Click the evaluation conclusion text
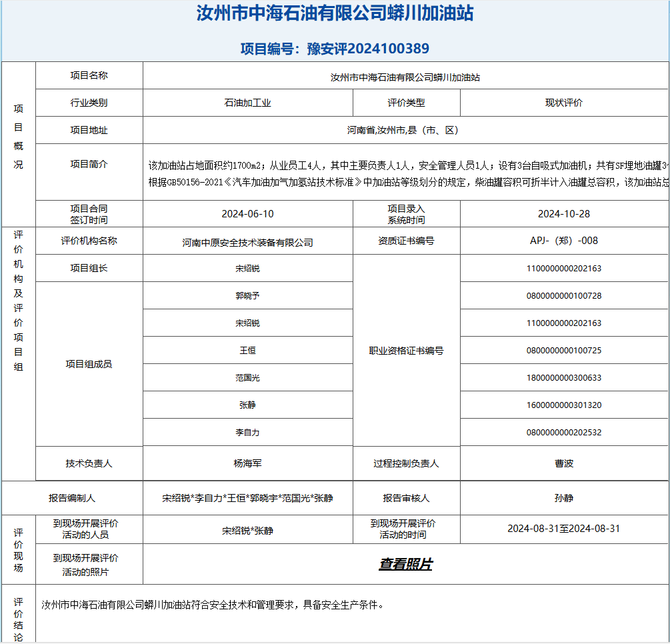The image size is (670, 644). tap(213, 605)
